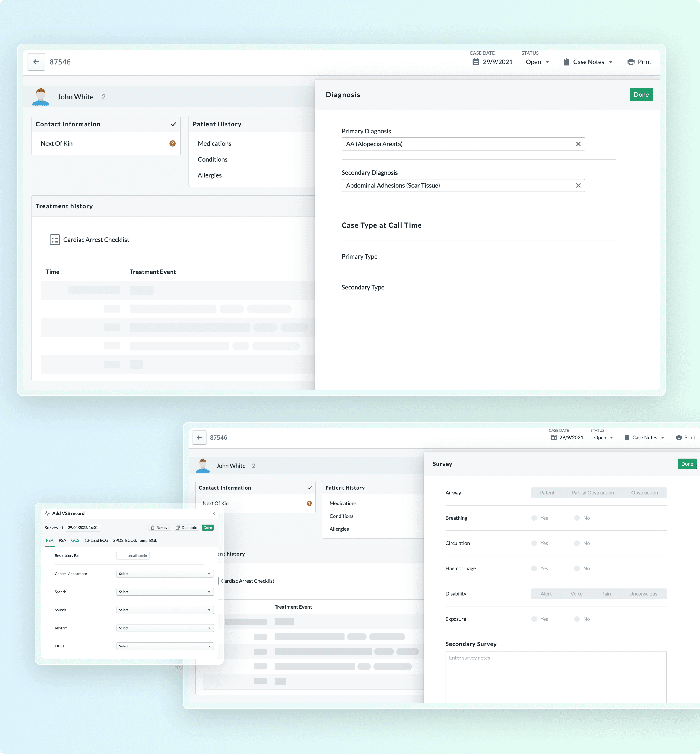The width and height of the screenshot is (700, 754).
Task: Click Contact Information checkmark in top window
Action: tap(174, 124)
